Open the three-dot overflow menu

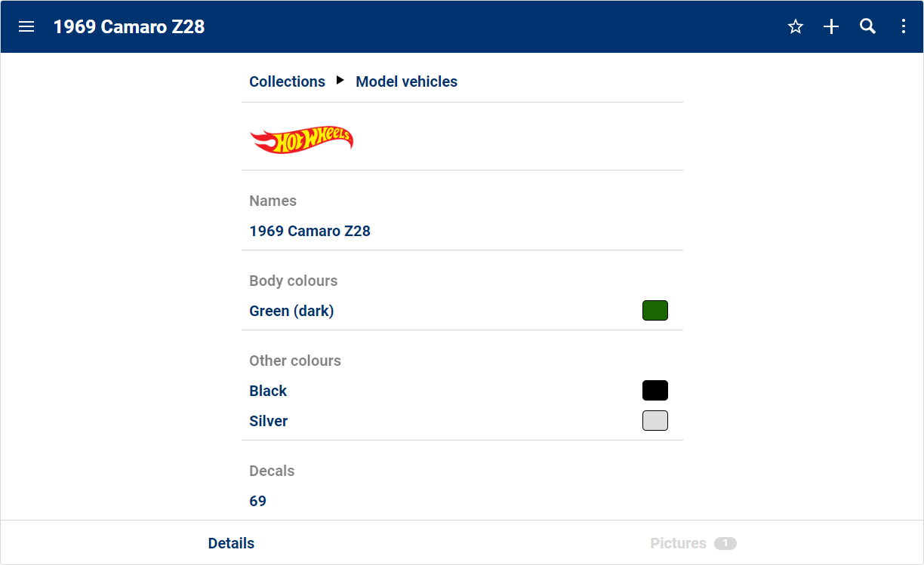point(904,27)
